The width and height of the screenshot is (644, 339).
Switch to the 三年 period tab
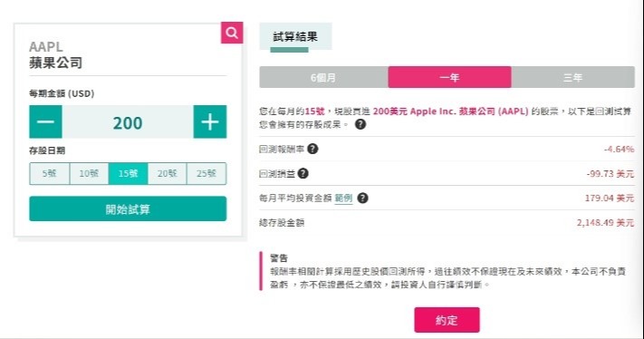pos(573,77)
